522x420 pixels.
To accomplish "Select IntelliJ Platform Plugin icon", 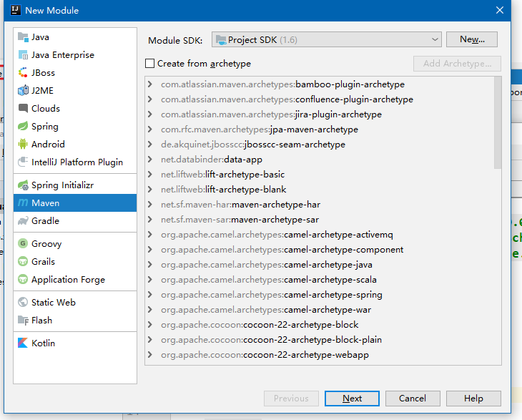I will 23,162.
